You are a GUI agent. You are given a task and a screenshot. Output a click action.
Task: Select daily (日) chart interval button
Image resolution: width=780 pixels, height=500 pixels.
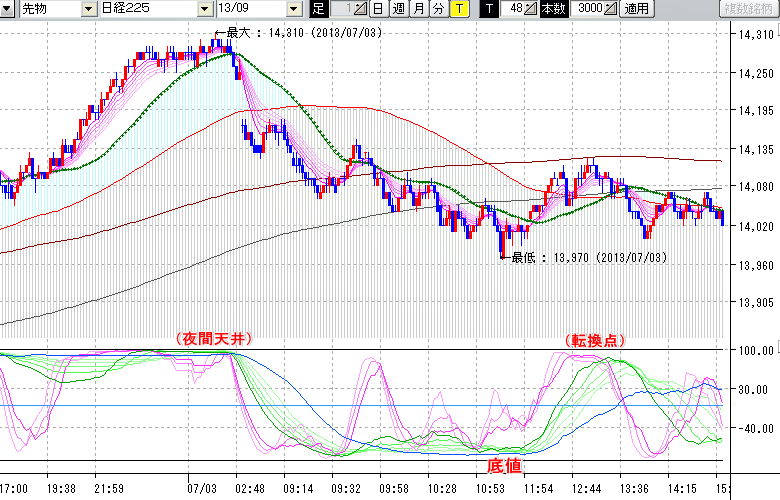coord(378,9)
